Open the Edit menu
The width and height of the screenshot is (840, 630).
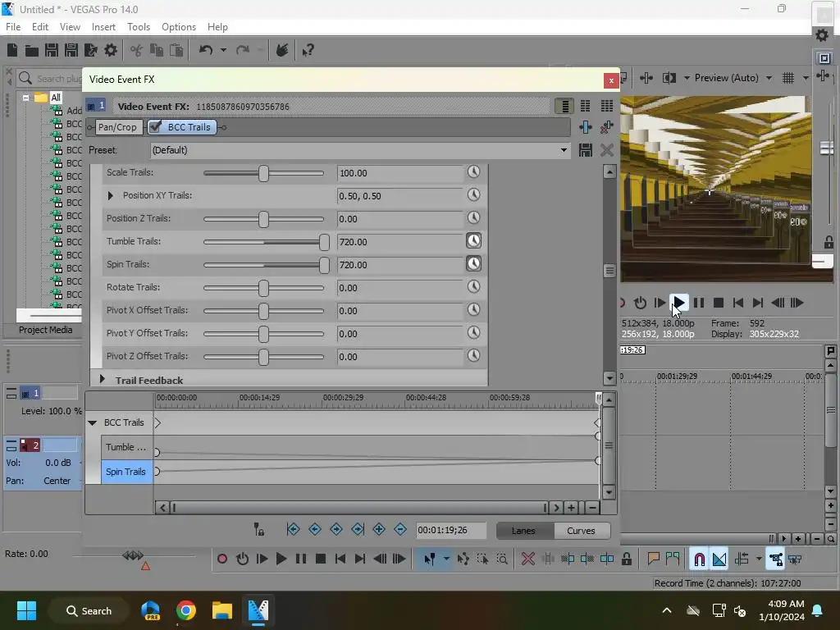tap(39, 27)
